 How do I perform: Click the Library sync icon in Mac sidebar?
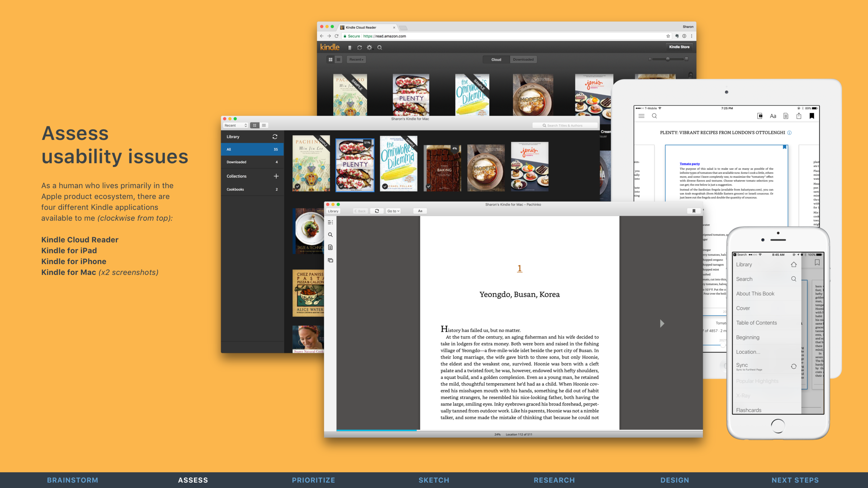pyautogui.click(x=275, y=137)
